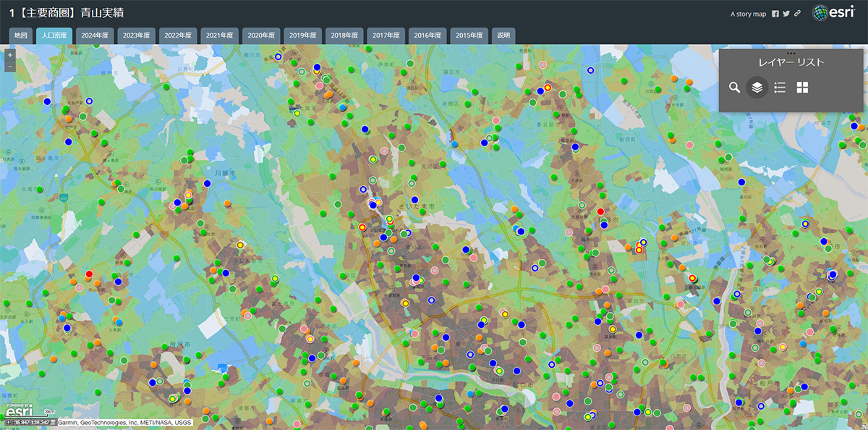Click the Esri logo at bottom-left of map

click(x=17, y=411)
